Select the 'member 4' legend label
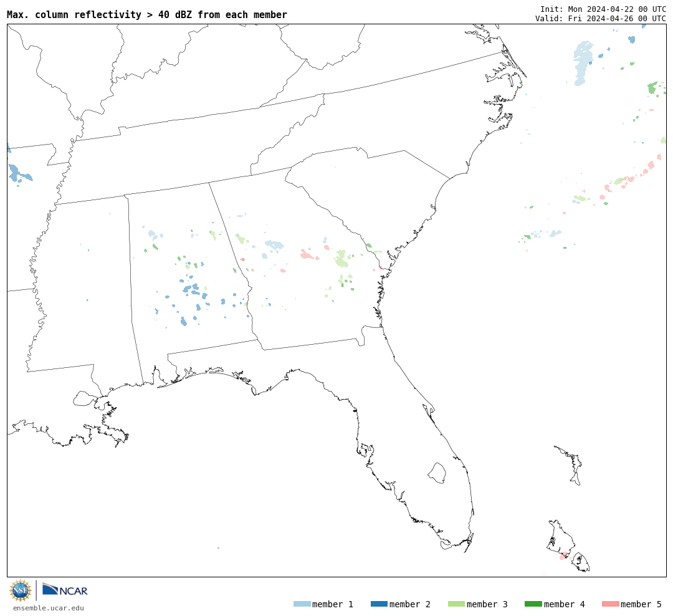The height and width of the screenshot is (616, 673). 564,604
